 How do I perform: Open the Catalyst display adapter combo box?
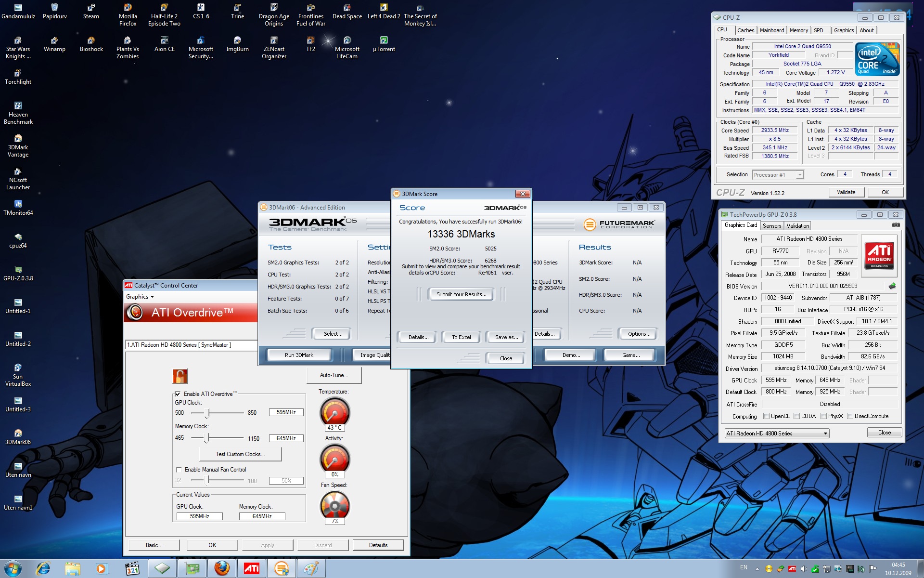(x=192, y=345)
